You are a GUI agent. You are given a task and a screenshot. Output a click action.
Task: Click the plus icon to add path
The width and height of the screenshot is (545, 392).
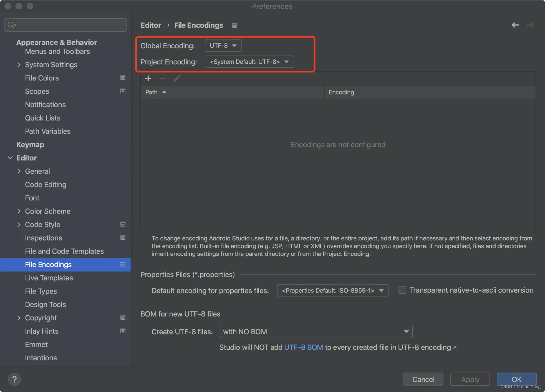(148, 78)
